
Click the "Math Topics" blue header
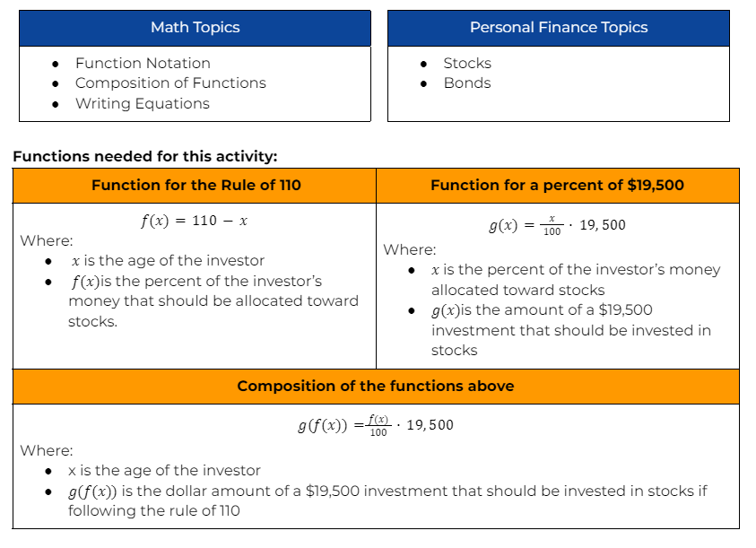coord(195,28)
